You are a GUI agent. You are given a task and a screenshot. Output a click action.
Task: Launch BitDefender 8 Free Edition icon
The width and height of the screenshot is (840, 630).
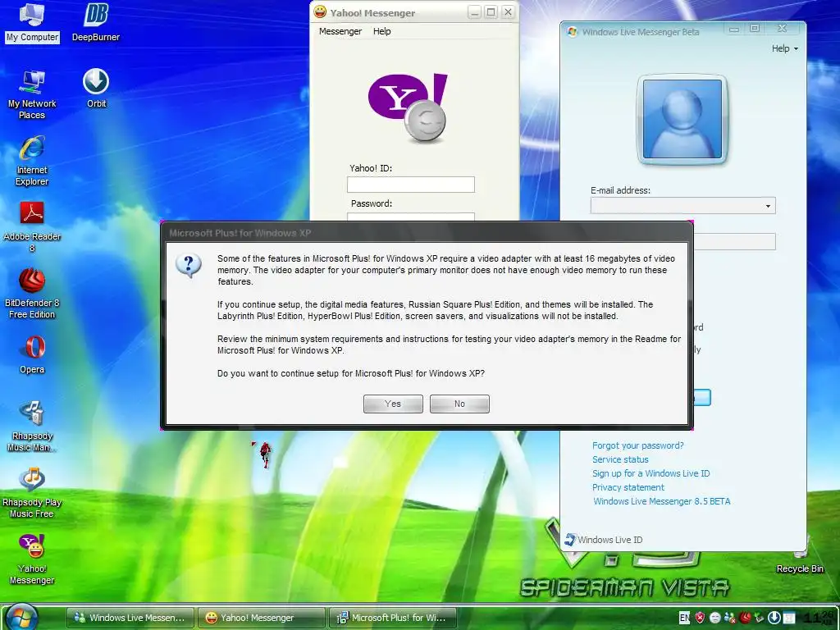point(32,294)
